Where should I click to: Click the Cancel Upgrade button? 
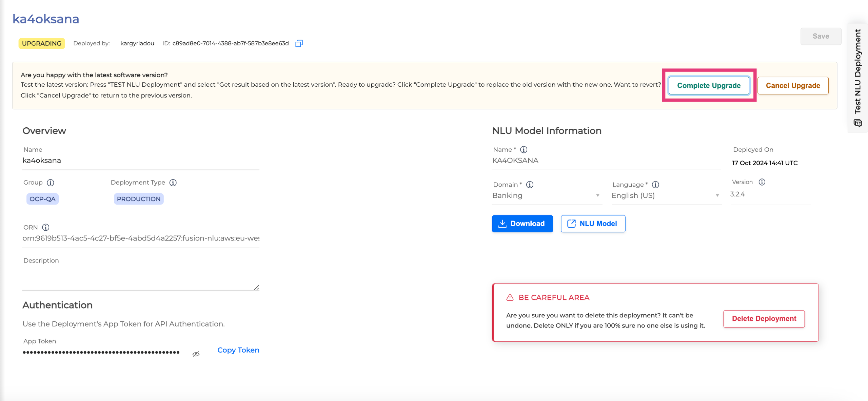[x=793, y=86]
